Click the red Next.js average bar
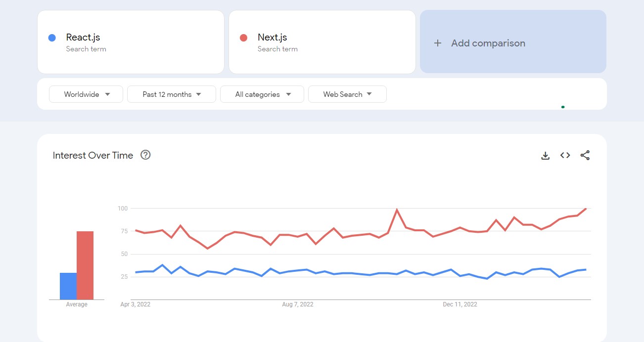This screenshot has height=342, width=644. (85, 265)
